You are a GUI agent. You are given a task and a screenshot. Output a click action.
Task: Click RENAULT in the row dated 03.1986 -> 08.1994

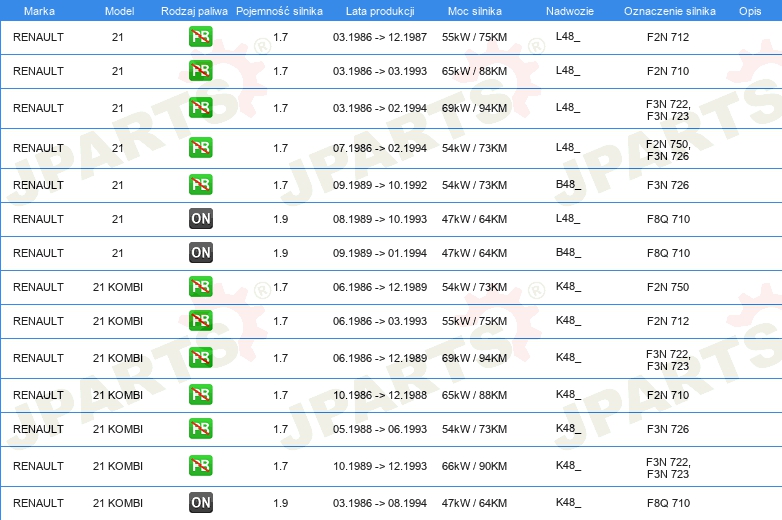point(38,503)
